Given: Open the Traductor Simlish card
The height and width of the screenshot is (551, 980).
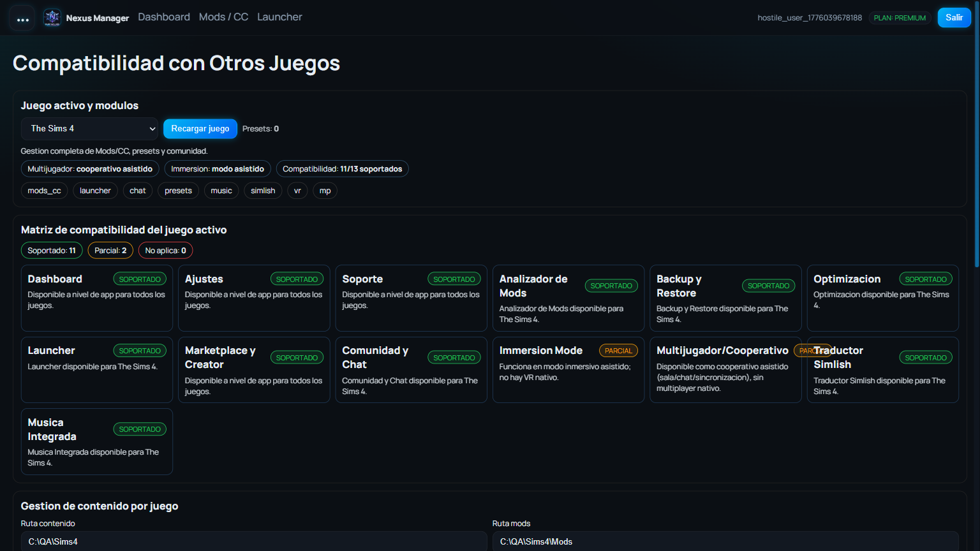Looking at the screenshot, I should pos(883,370).
